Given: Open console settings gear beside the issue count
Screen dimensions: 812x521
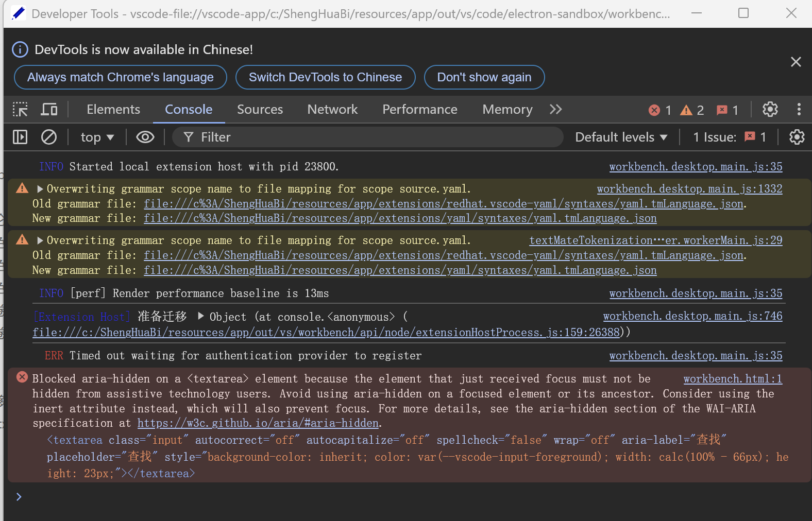Looking at the screenshot, I should point(797,137).
